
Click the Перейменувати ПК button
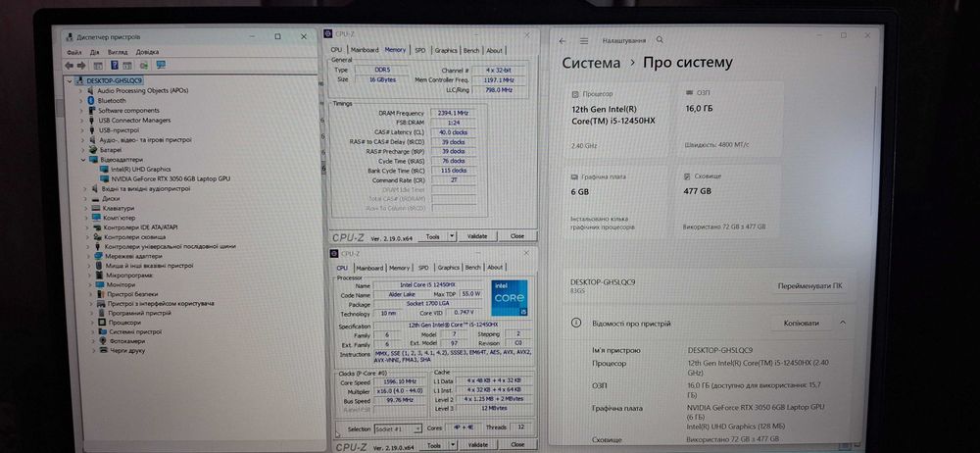click(809, 286)
